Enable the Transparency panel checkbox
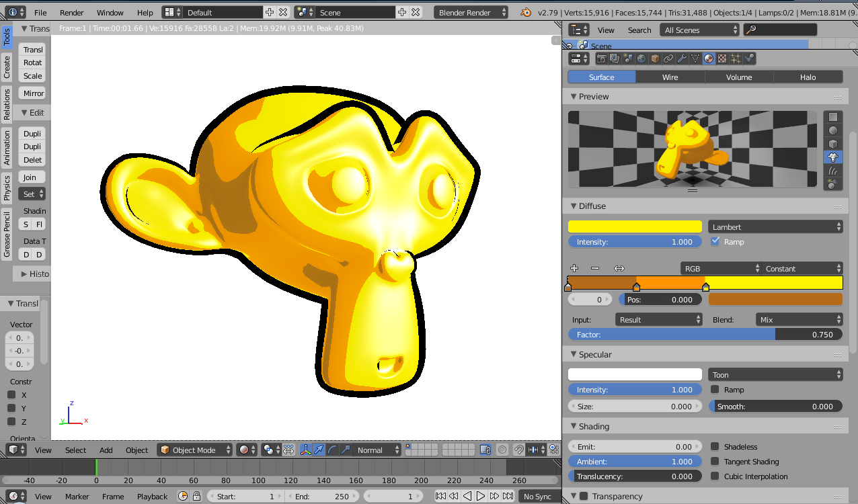 (584, 496)
